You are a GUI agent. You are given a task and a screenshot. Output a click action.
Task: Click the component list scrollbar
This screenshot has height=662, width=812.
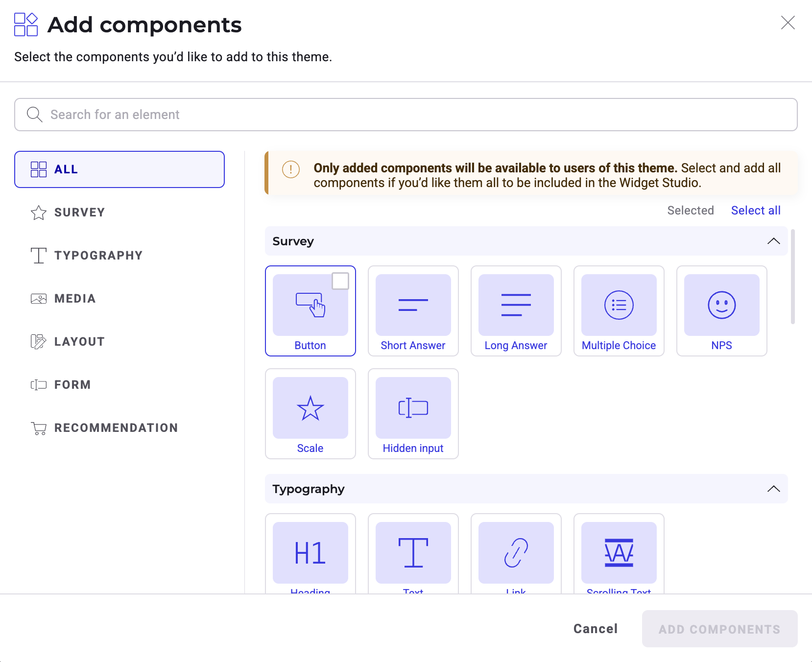792,277
